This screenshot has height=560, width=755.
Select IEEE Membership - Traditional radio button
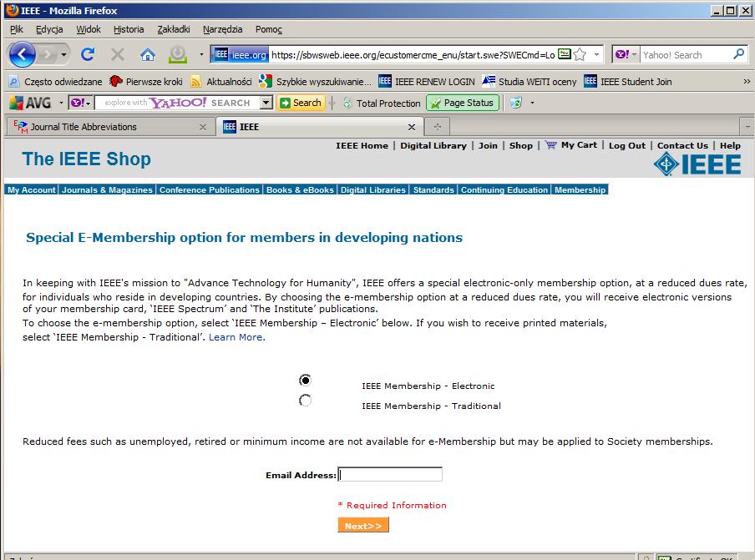[x=305, y=401]
